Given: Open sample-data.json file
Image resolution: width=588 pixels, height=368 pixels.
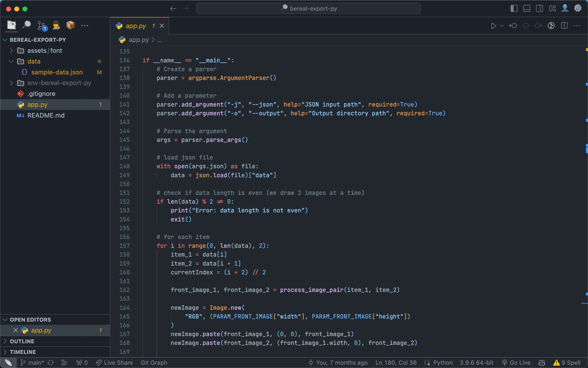Looking at the screenshot, I should tap(55, 72).
